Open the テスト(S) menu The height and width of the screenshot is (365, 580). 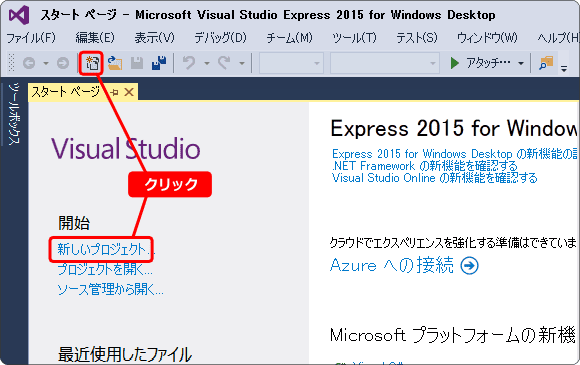tap(417, 37)
